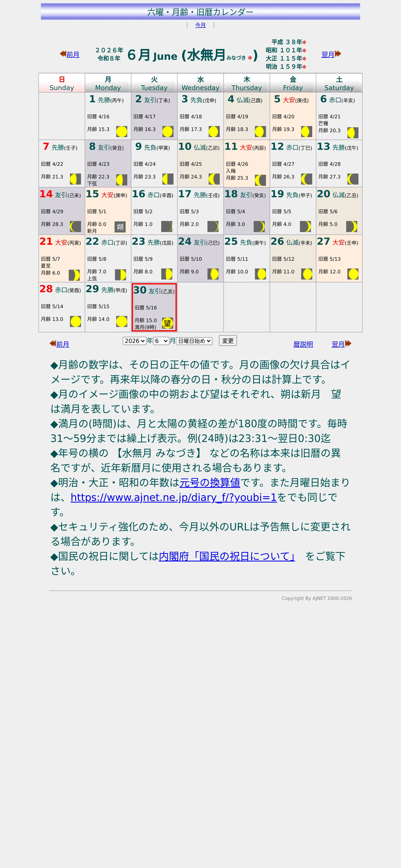Click the previous-month arrow icon below the calendar
Screen dimensions: 401x868
(x=53, y=343)
